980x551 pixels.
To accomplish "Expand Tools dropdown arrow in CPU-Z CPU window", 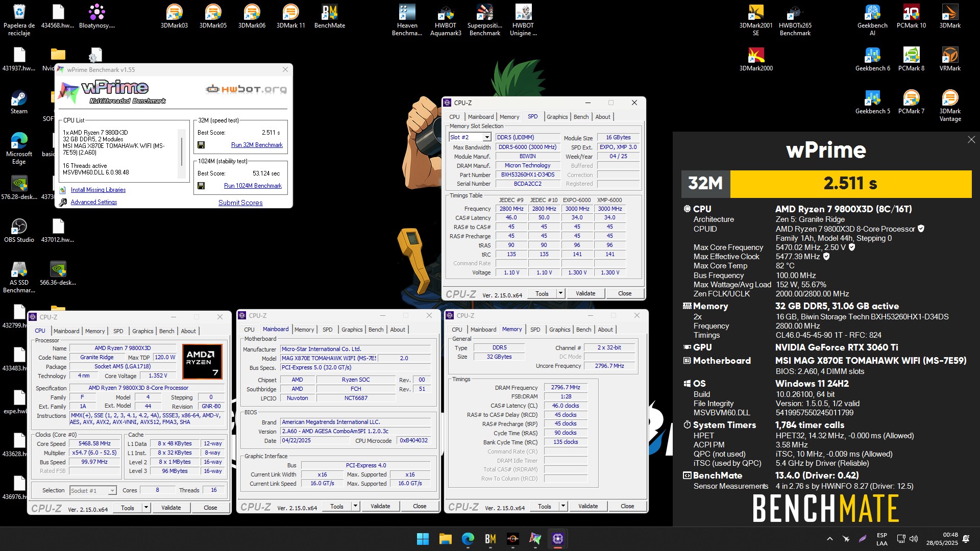I will 146,508.
